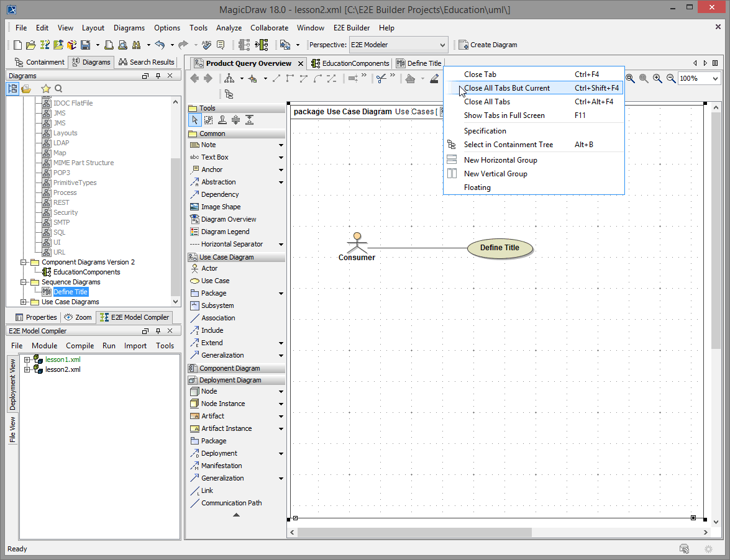The image size is (730, 560).
Task: Toggle the File View side tab
Action: click(x=12, y=430)
